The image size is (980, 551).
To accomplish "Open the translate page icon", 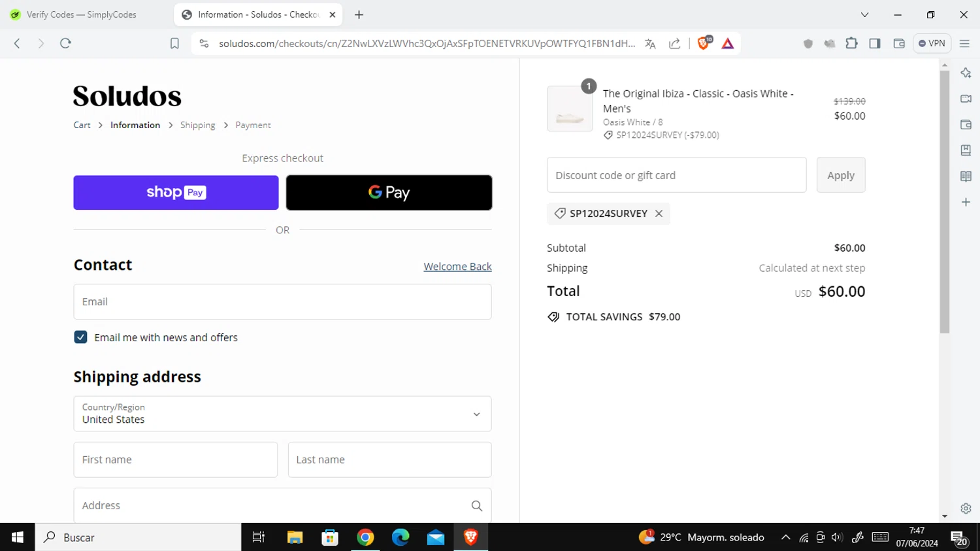I will pyautogui.click(x=650, y=44).
